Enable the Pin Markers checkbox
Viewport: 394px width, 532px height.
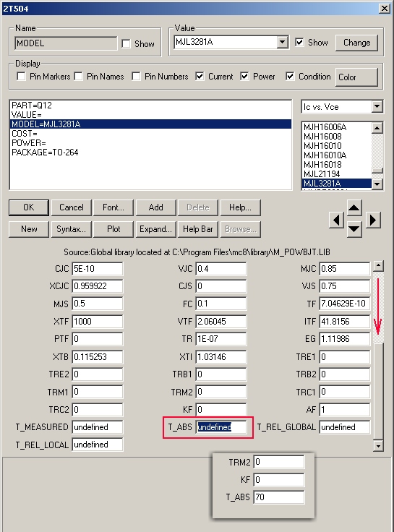coord(21,77)
